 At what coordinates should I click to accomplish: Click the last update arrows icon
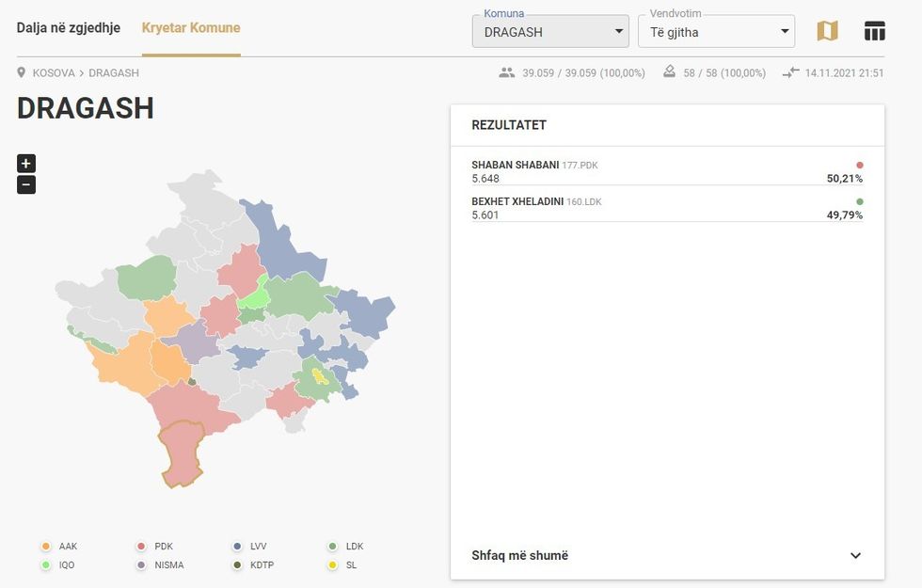pos(790,72)
